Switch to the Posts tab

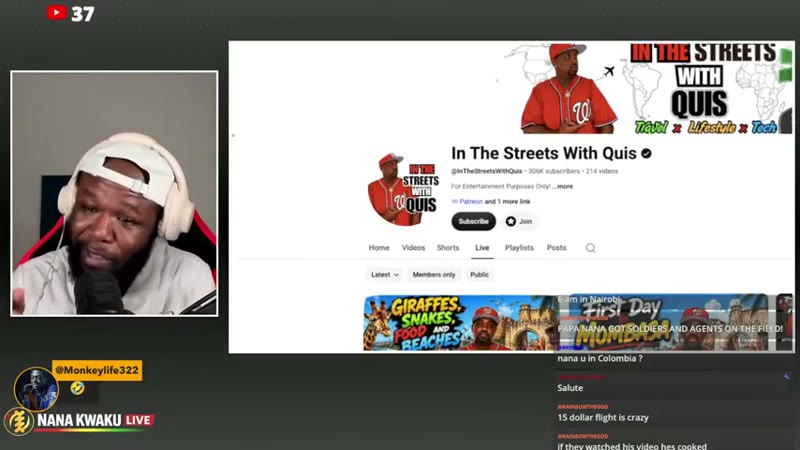click(x=557, y=247)
